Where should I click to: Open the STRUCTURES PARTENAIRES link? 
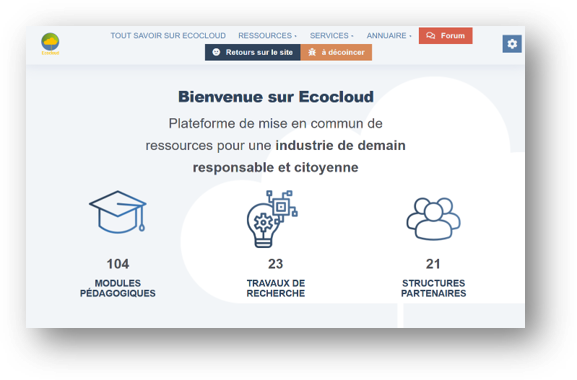(433, 288)
